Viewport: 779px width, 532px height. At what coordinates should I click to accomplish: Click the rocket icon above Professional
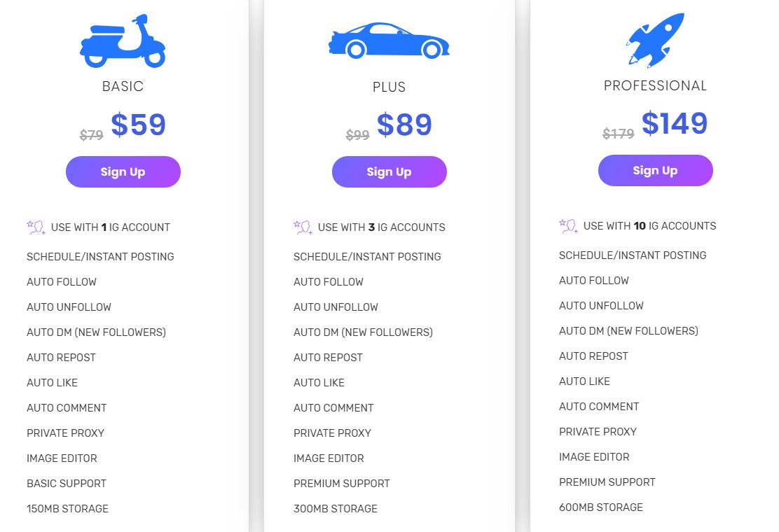(x=654, y=39)
